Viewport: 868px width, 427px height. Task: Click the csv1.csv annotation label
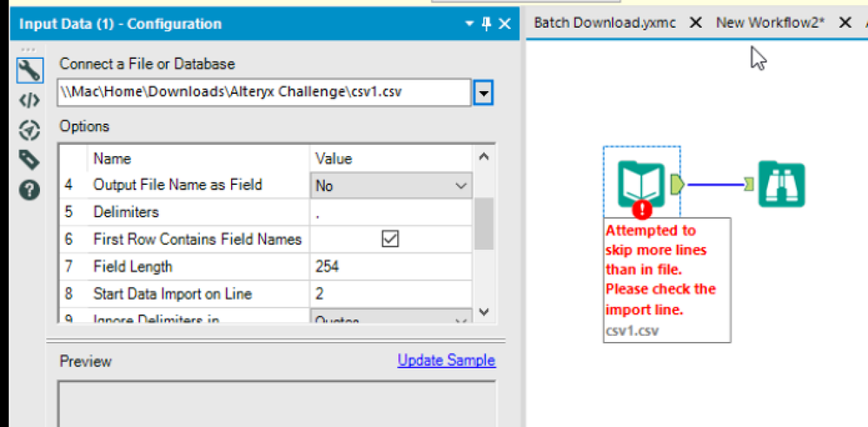(x=633, y=330)
